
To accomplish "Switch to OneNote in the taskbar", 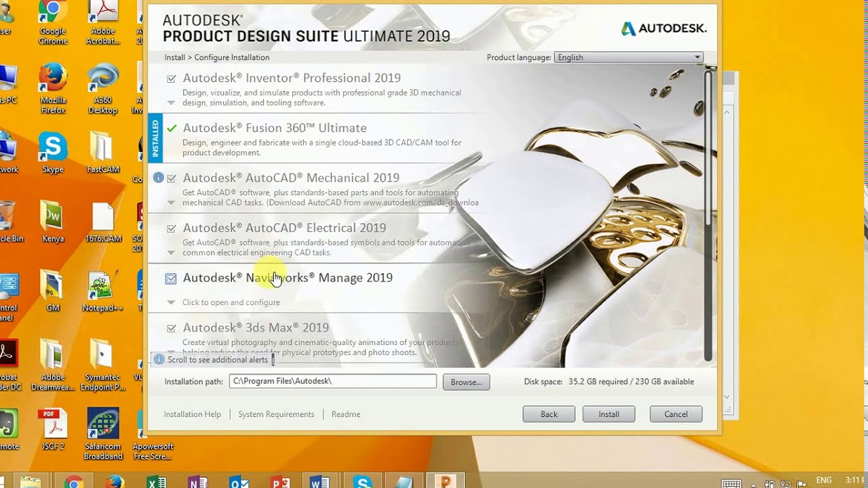I will point(198,483).
